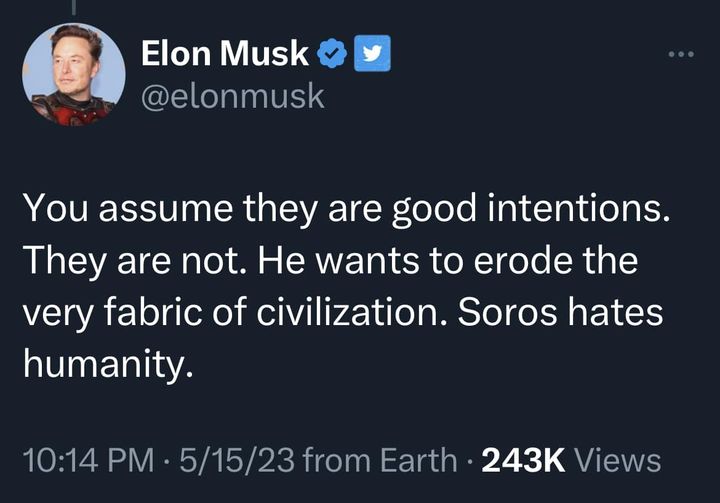
Task: Click the thread connector line above avatar
Action: (x=73, y=7)
